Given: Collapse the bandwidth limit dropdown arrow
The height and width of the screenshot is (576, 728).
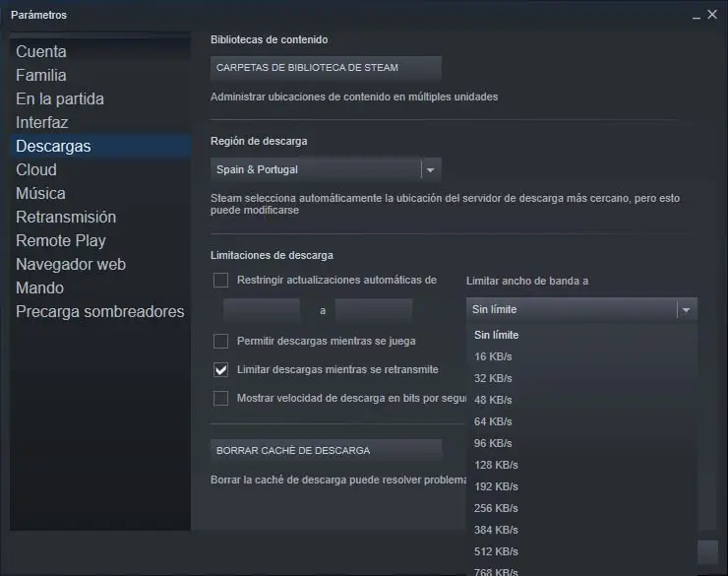Looking at the screenshot, I should [687, 309].
